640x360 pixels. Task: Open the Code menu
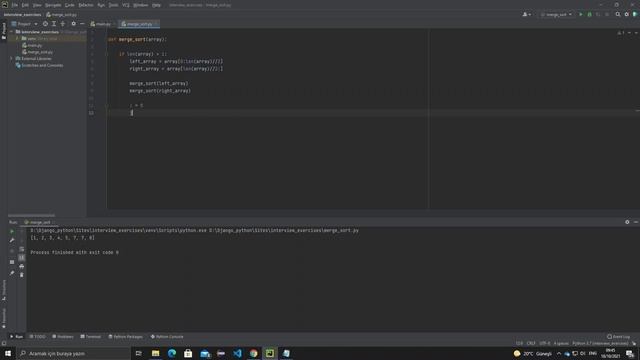pyautogui.click(x=70, y=5)
